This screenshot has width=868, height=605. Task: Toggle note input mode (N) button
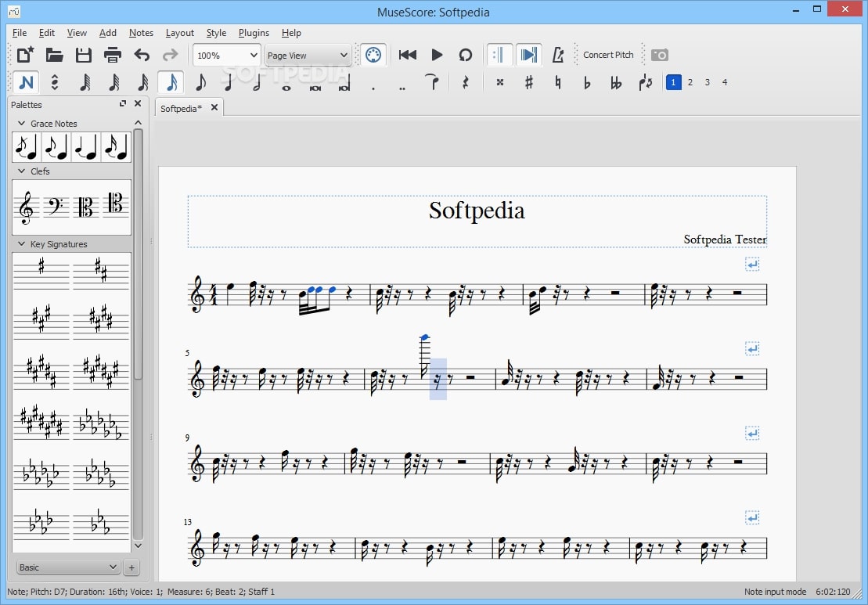coord(26,82)
